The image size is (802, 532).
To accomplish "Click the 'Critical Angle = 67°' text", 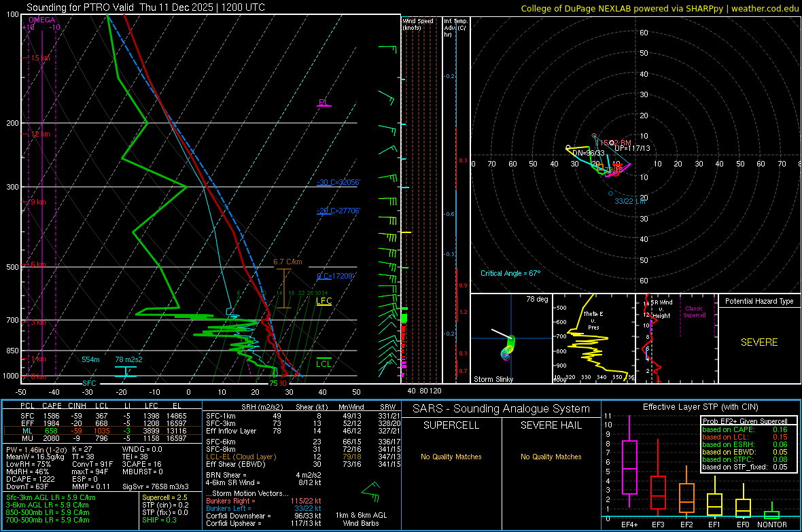I will click(510, 274).
